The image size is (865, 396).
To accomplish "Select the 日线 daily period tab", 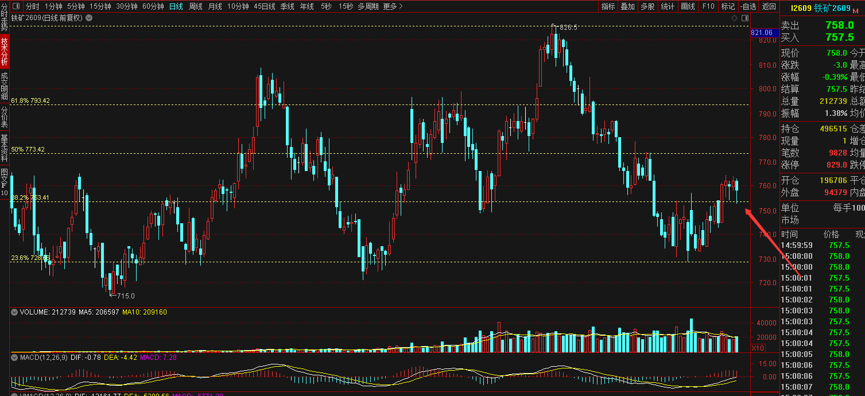I will click(x=177, y=7).
